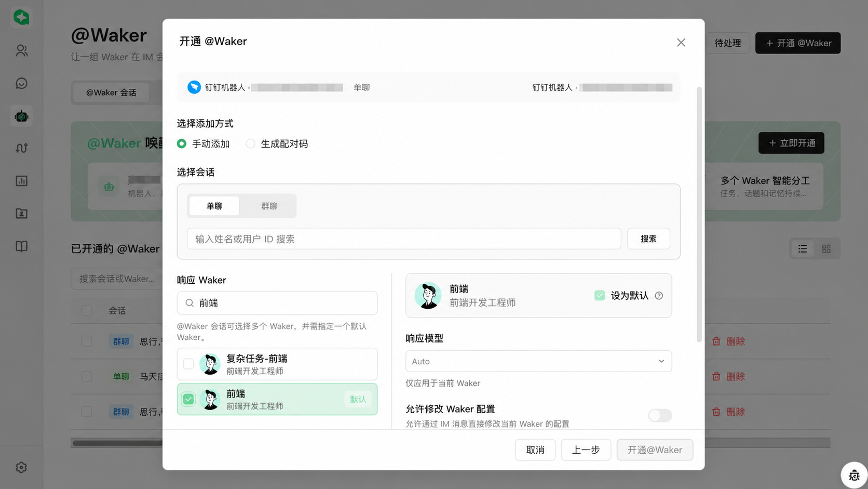
Task: Click the 搜索 button
Action: (x=648, y=239)
